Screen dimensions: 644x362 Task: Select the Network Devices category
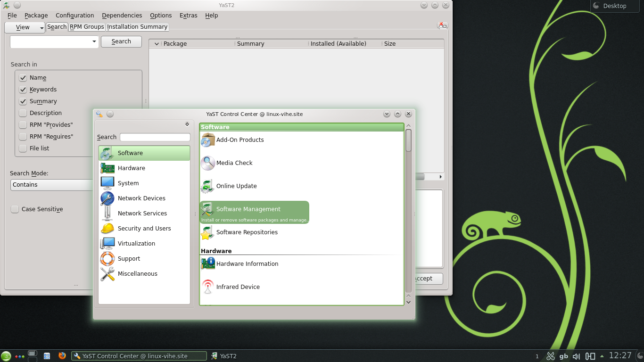coord(141,198)
